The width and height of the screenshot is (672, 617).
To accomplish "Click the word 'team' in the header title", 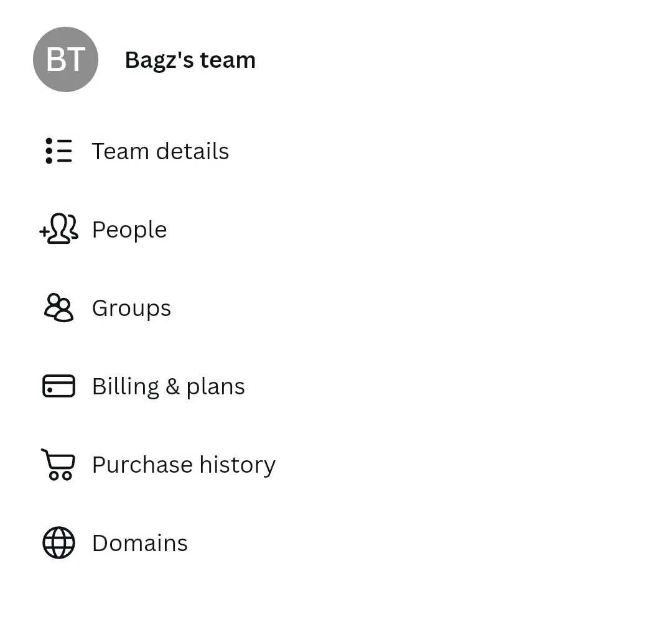I will pyautogui.click(x=228, y=60).
